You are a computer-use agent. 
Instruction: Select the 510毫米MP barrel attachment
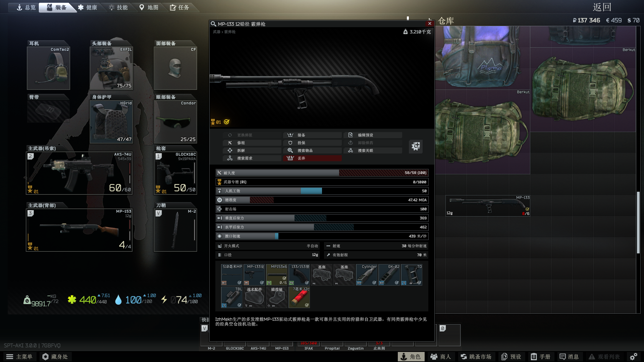tap(232, 275)
